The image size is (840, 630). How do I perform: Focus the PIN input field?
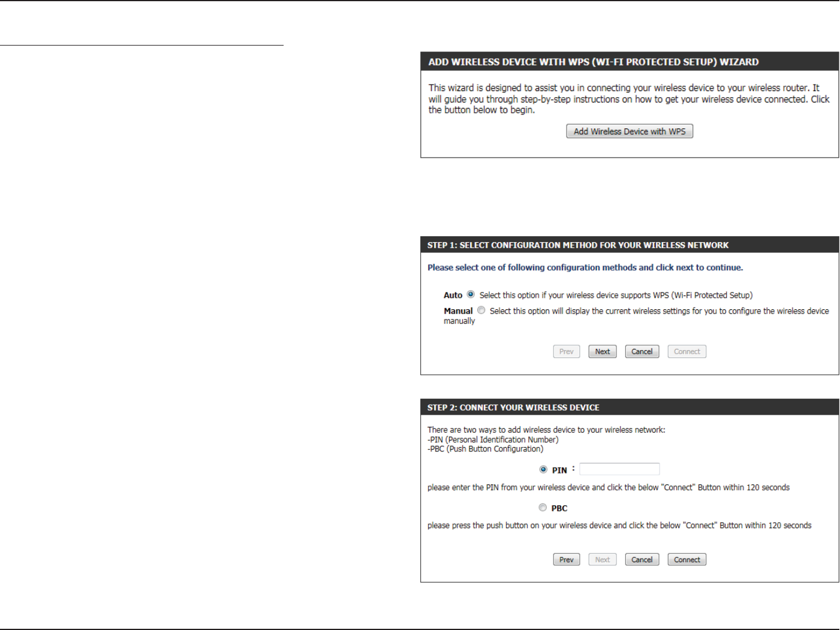click(619, 469)
